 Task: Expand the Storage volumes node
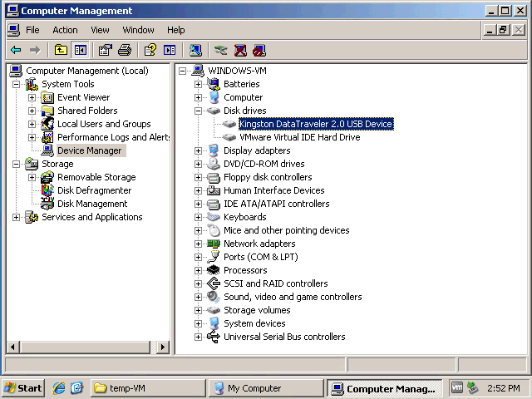click(198, 310)
